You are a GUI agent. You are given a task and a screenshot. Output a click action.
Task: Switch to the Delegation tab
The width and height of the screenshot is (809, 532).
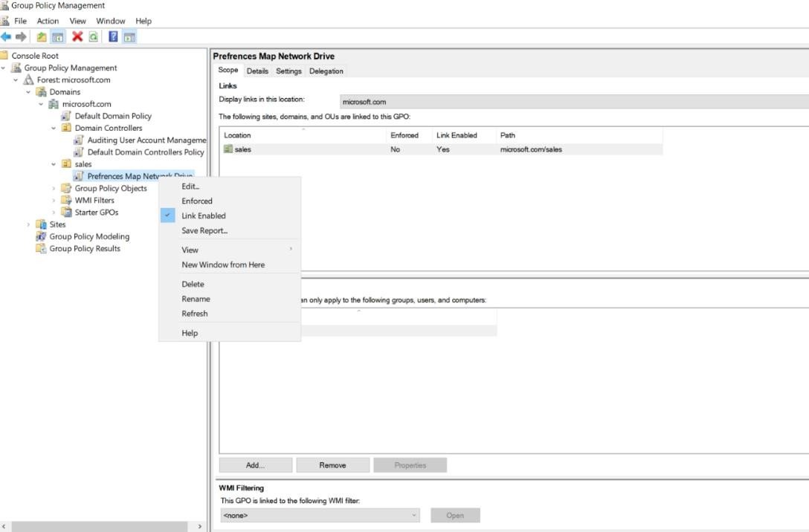pyautogui.click(x=326, y=71)
